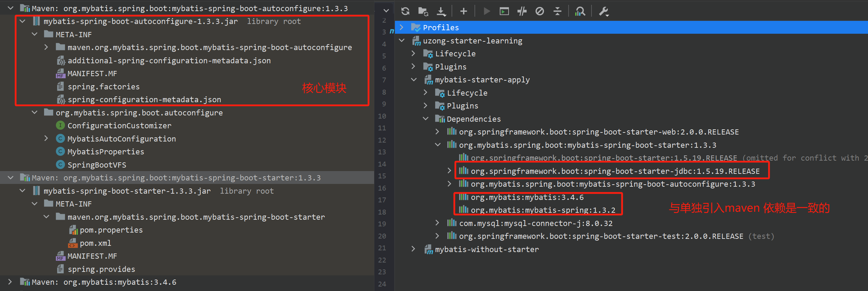Expand Lifecycle under mybatis-starter-apply
This screenshot has height=291, width=868.
425,92
